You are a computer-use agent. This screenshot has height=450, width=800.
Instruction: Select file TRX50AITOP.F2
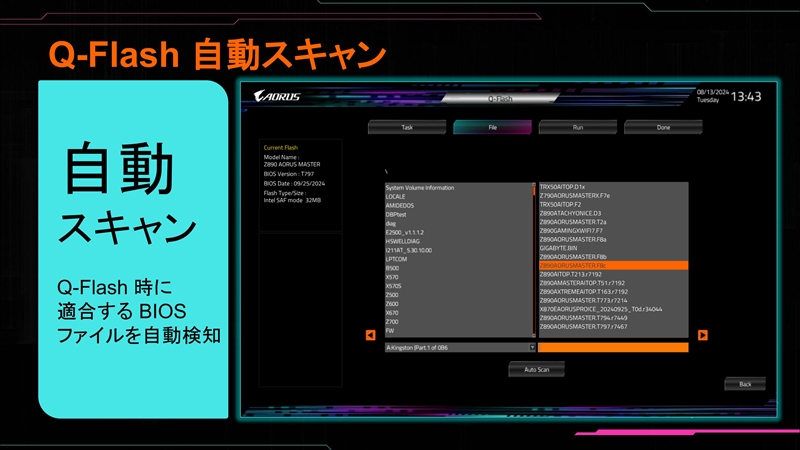[x=560, y=205]
